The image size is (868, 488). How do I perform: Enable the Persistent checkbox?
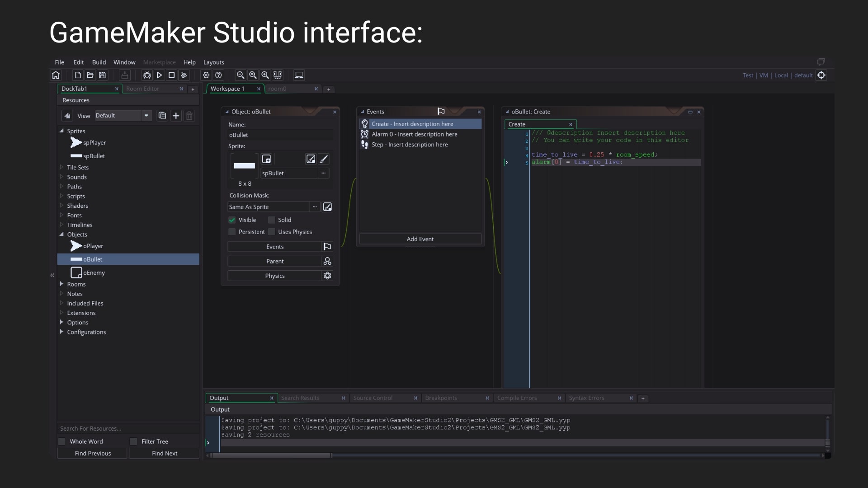click(232, 232)
